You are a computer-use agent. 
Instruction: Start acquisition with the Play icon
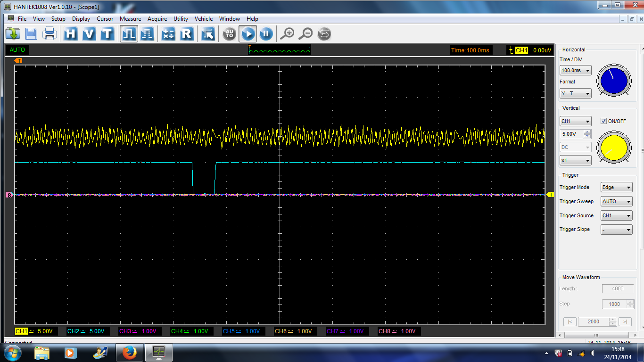click(x=247, y=33)
